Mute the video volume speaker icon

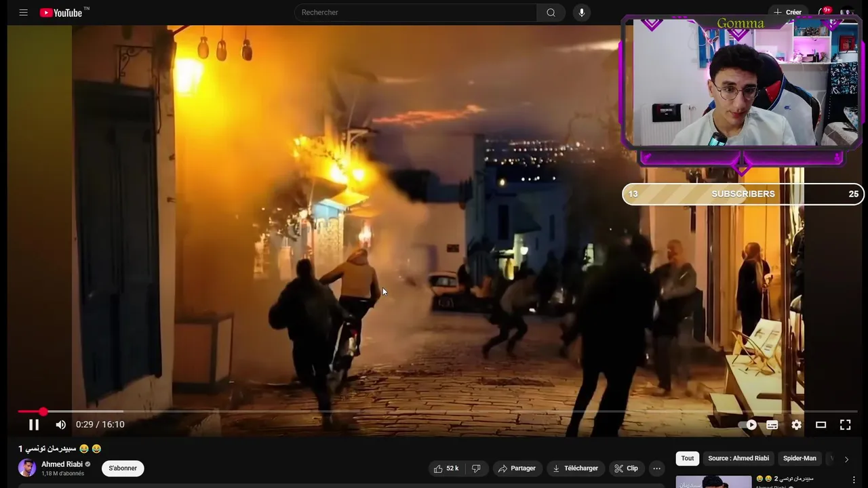click(61, 424)
